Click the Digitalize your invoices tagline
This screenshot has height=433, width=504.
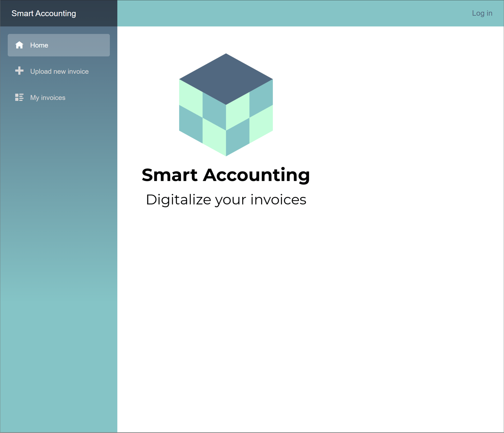(226, 200)
